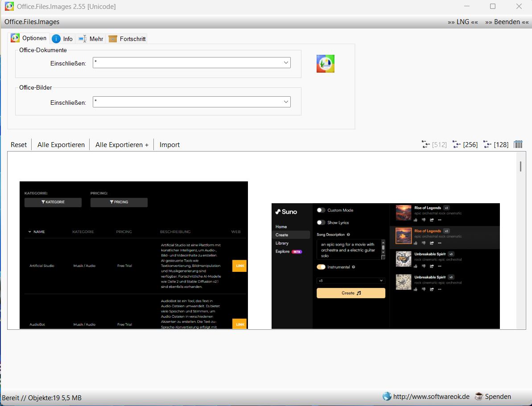
Task: Click Alle Exportieren
Action: tap(61, 145)
